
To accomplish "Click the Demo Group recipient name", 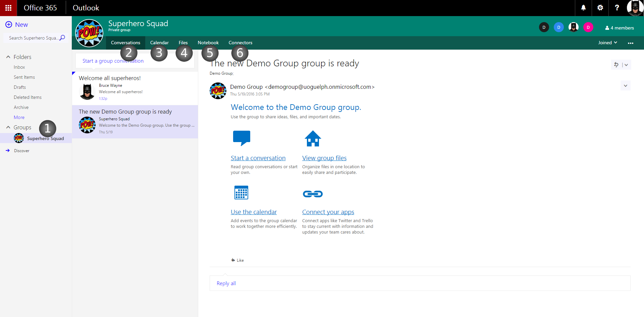I will pyautogui.click(x=221, y=73).
